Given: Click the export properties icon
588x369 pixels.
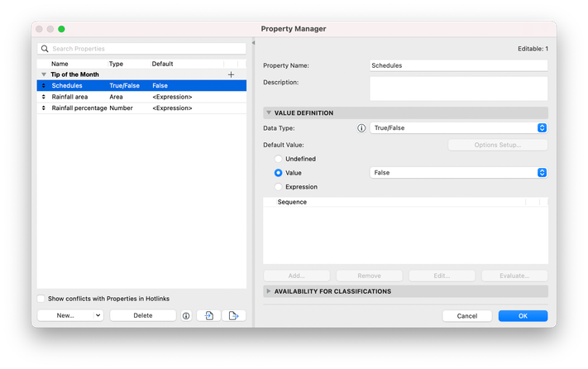Looking at the screenshot, I should pyautogui.click(x=233, y=316).
